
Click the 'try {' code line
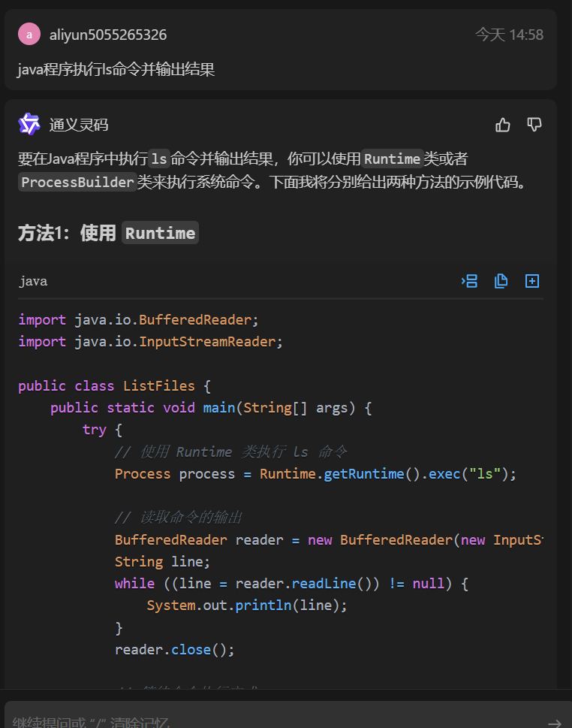click(102, 430)
